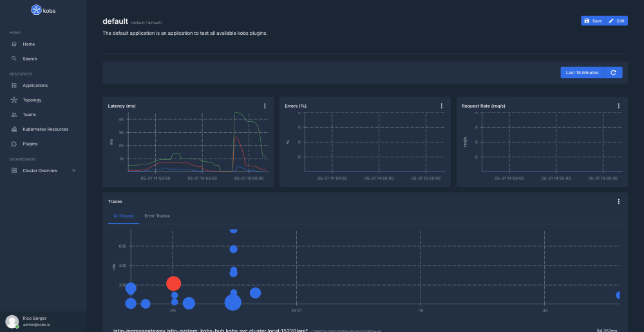Switch to the Error Traces tab
The image size is (644, 332).
[157, 216]
